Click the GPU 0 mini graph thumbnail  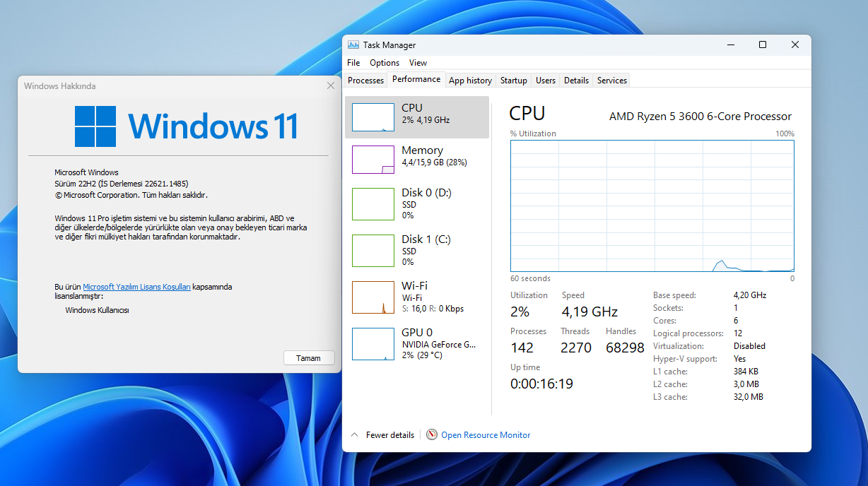(x=373, y=344)
